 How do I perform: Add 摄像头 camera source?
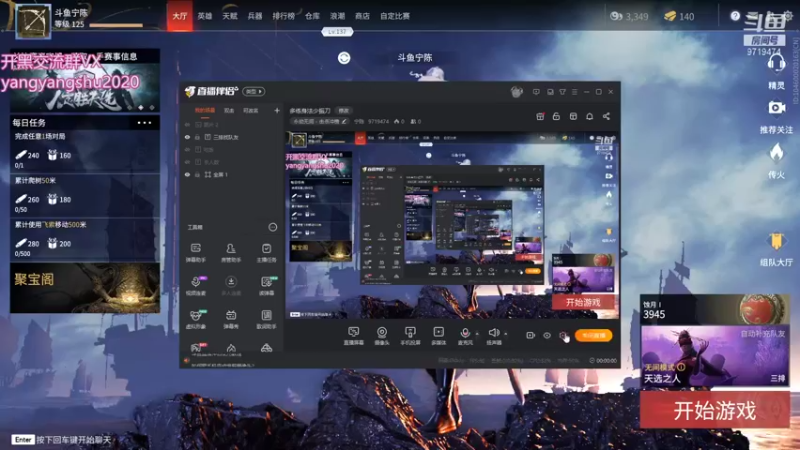(382, 336)
